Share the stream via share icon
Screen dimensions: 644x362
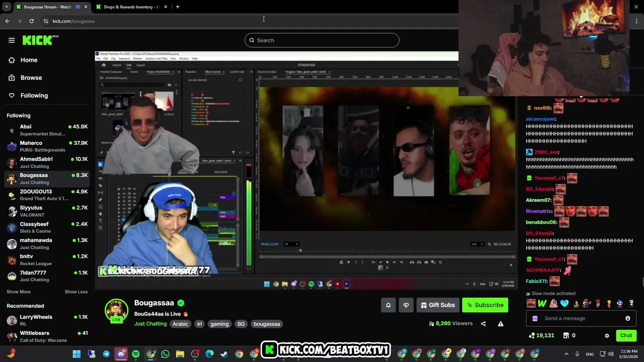pyautogui.click(x=483, y=324)
